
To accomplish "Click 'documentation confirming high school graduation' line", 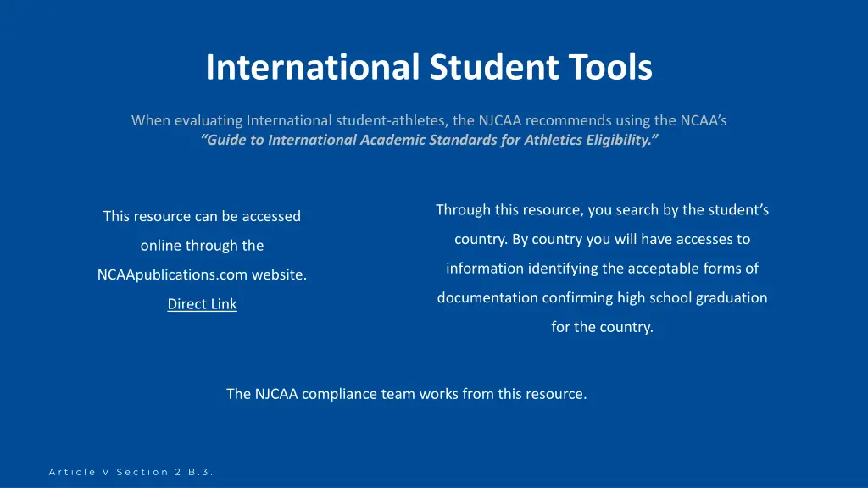I will 603,297.
